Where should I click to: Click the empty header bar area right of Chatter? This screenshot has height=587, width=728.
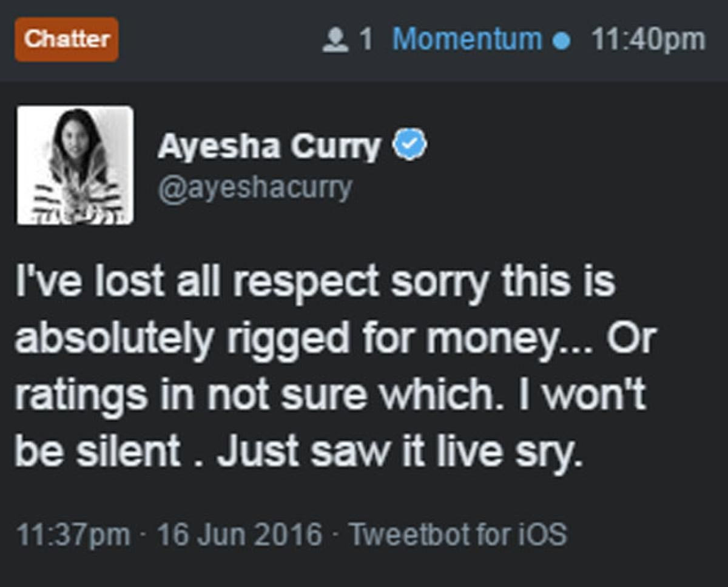(x=218, y=41)
